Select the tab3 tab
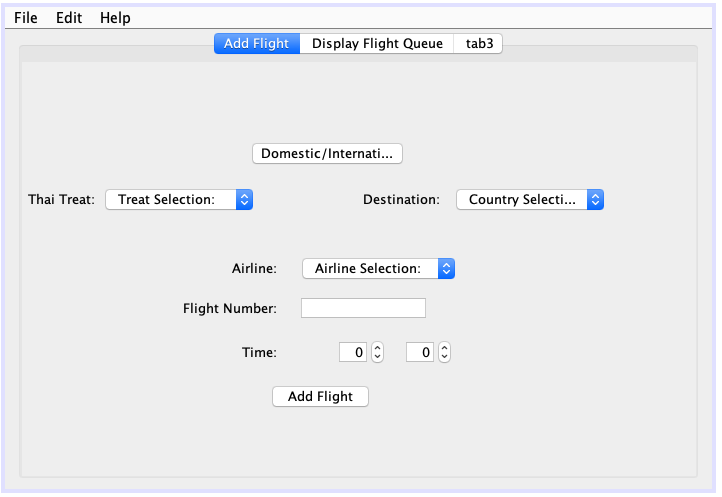722x497 pixels. tap(478, 44)
